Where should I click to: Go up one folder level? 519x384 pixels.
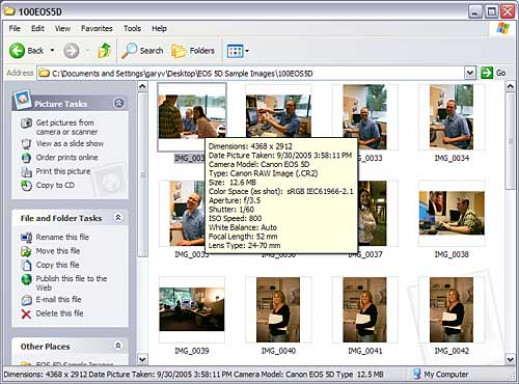[104, 51]
